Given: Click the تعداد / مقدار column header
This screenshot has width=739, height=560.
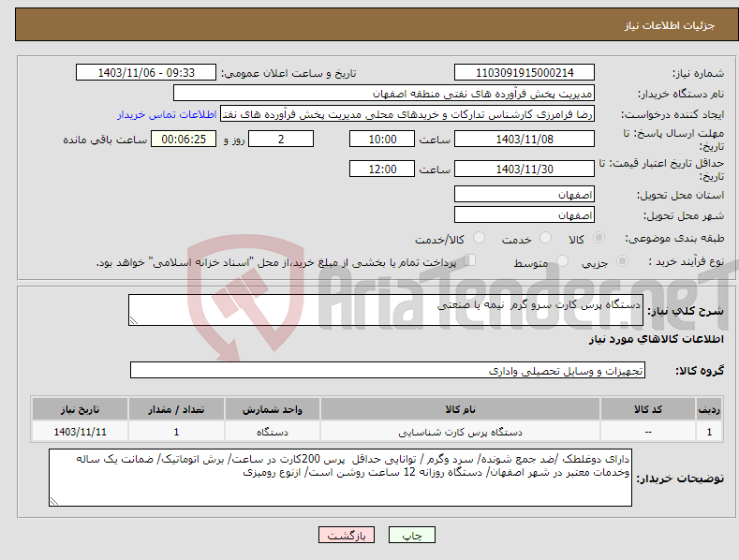Looking at the screenshot, I should pyautogui.click(x=176, y=409).
